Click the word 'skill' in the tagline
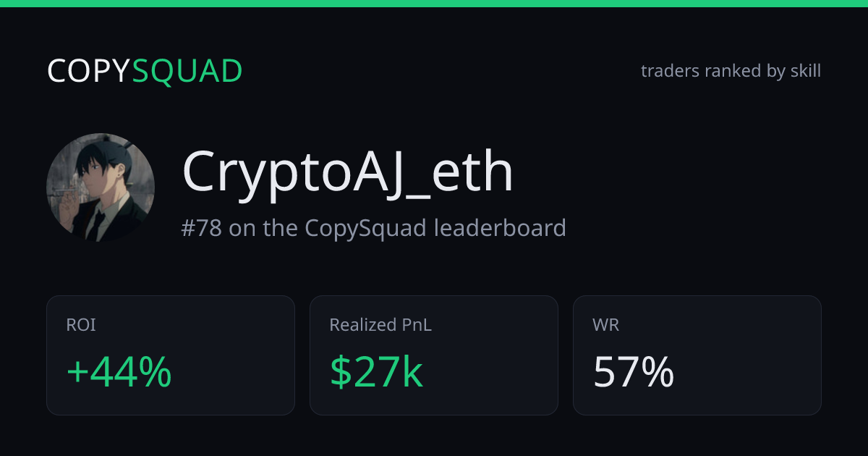The image size is (868, 456). coord(805,71)
